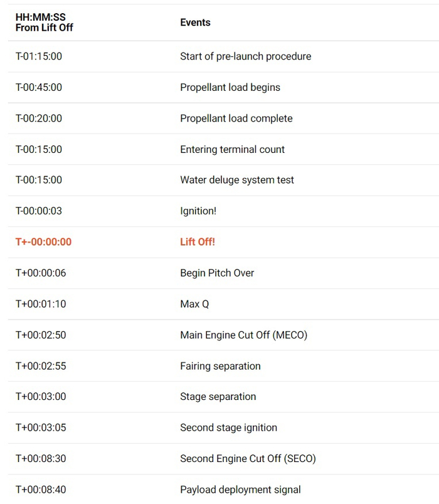Select the "Water deluge system test" event
The width and height of the screenshot is (439, 504).
[237, 180]
